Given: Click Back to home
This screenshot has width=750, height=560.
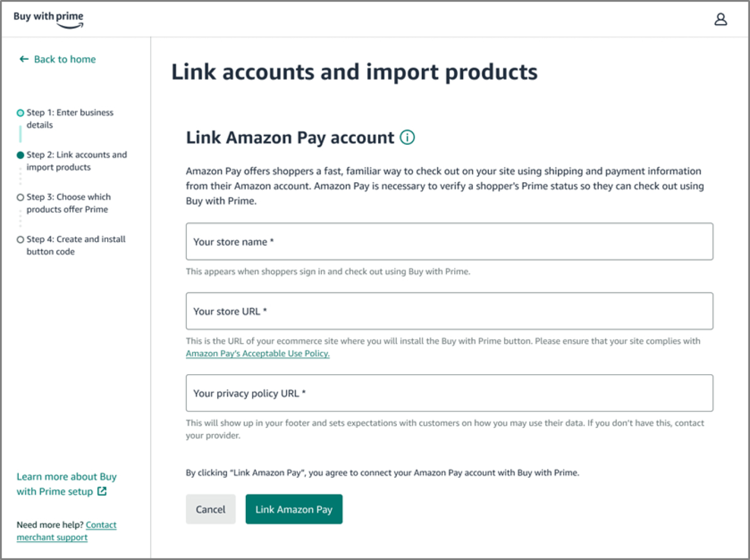Looking at the screenshot, I should 65,59.
